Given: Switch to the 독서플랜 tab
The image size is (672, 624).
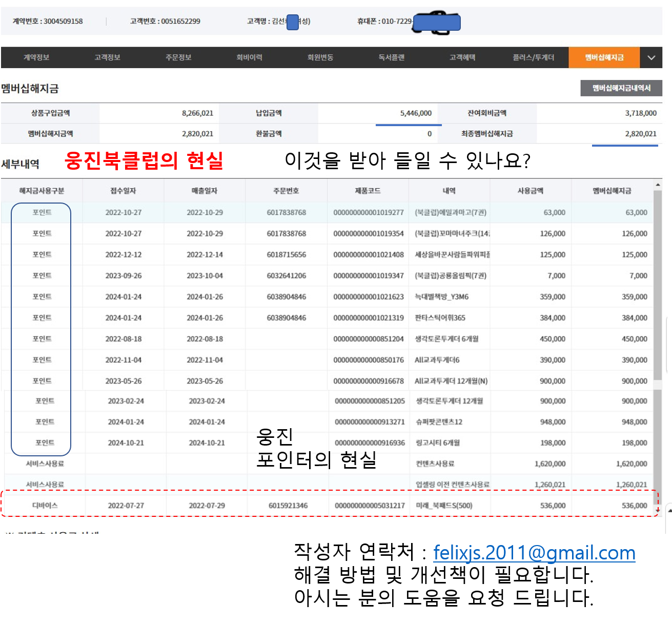Looking at the screenshot, I should (391, 57).
